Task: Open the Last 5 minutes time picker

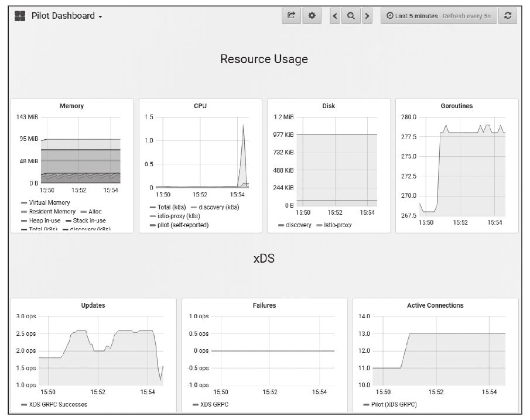Action: (438, 16)
